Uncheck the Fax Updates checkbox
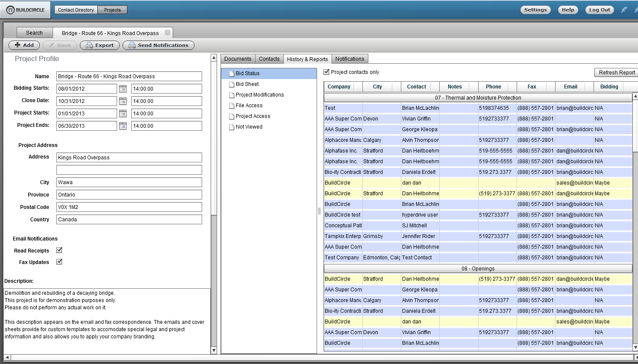638x364 pixels. [59, 262]
